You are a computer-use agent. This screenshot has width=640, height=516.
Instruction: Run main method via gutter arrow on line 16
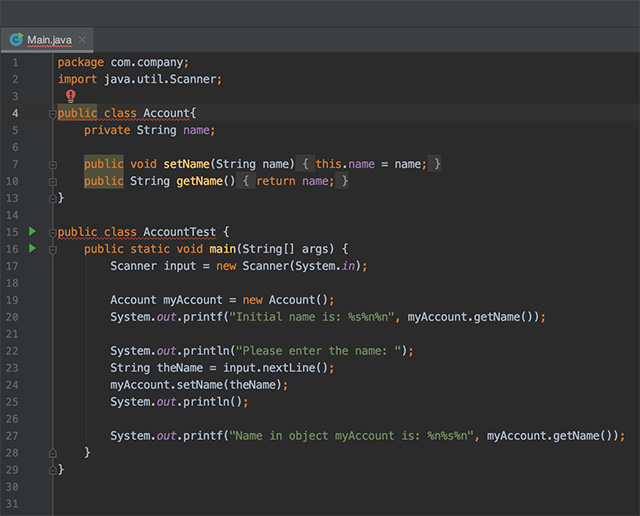coord(32,248)
